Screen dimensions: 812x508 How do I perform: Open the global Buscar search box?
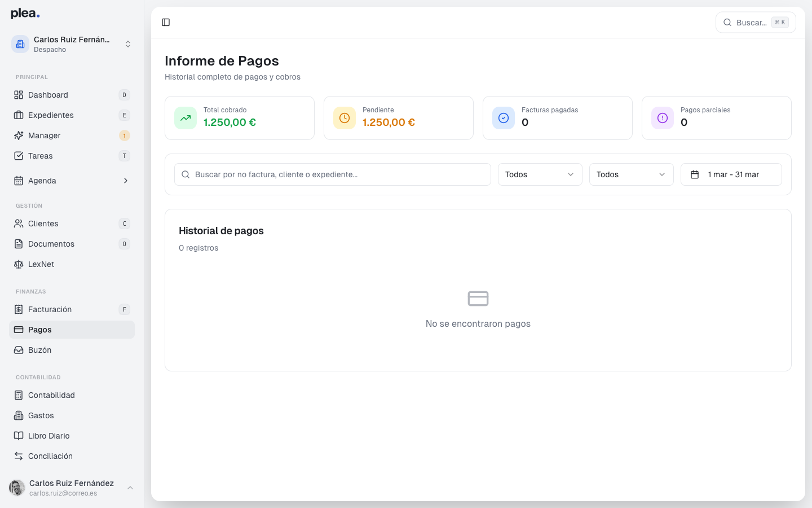(x=756, y=23)
